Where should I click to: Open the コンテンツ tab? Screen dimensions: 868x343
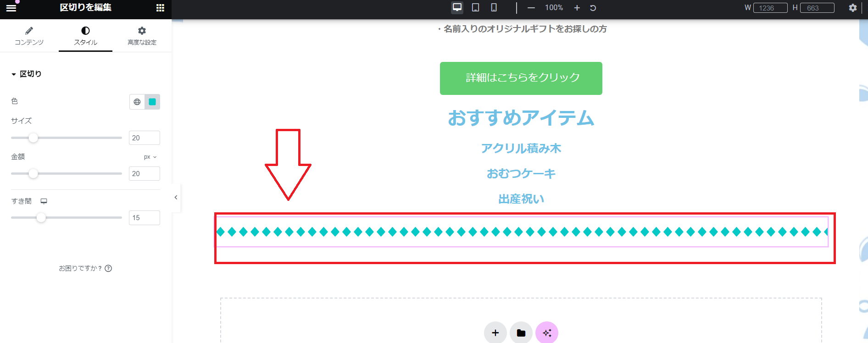click(29, 36)
